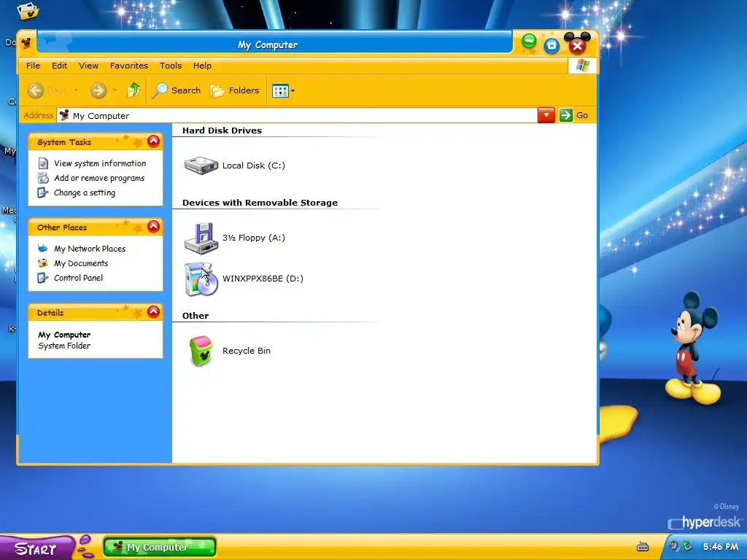
Task: Toggle the Folders pane button
Action: 235,90
